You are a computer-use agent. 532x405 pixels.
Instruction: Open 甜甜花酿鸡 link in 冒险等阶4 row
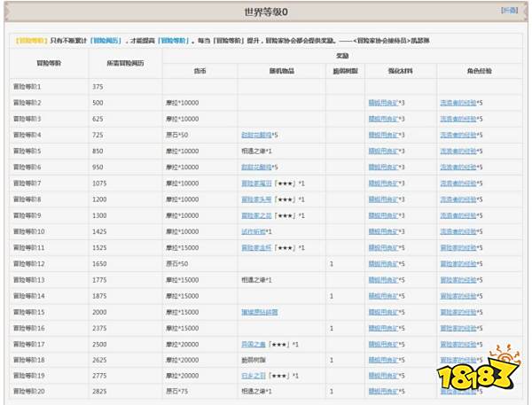[258, 135]
